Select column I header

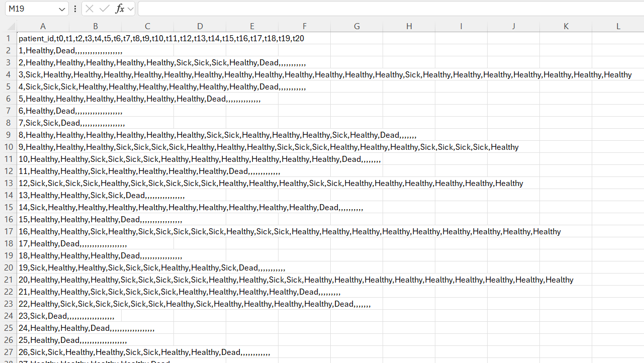(461, 27)
